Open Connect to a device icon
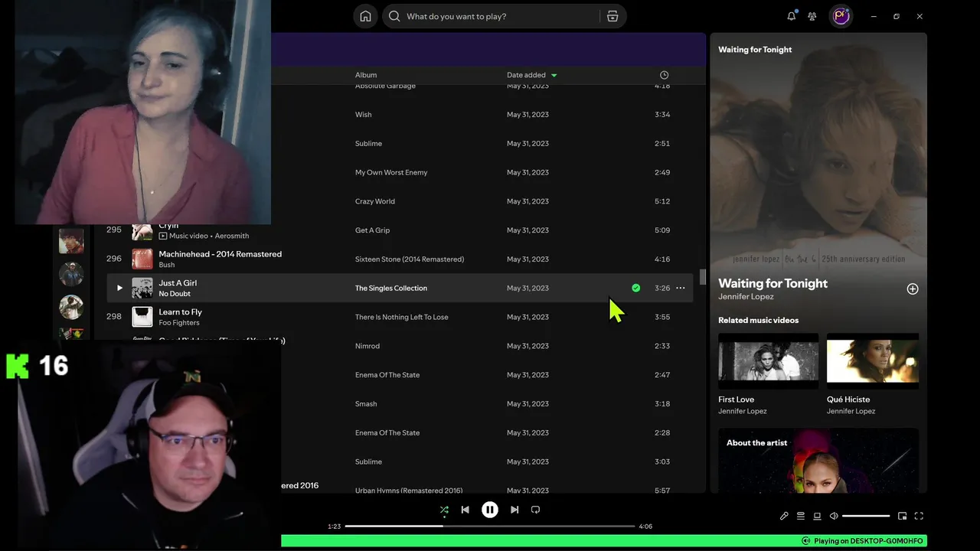980x551 pixels. coord(817,516)
